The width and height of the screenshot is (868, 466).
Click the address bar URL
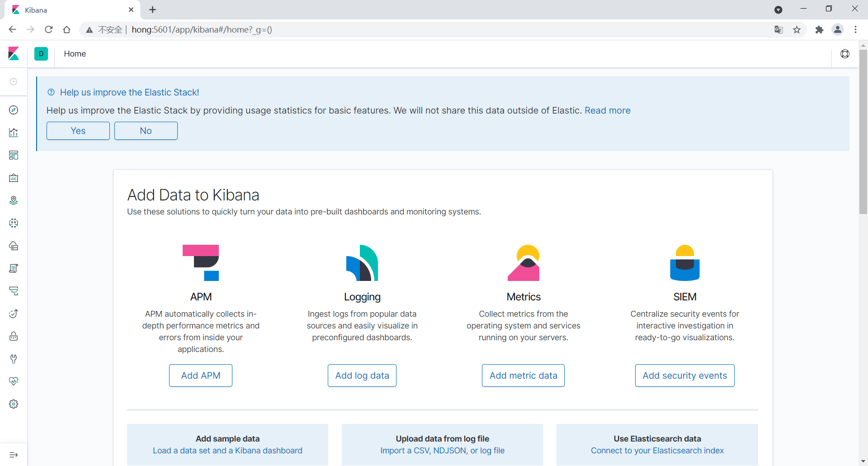[x=202, y=30]
